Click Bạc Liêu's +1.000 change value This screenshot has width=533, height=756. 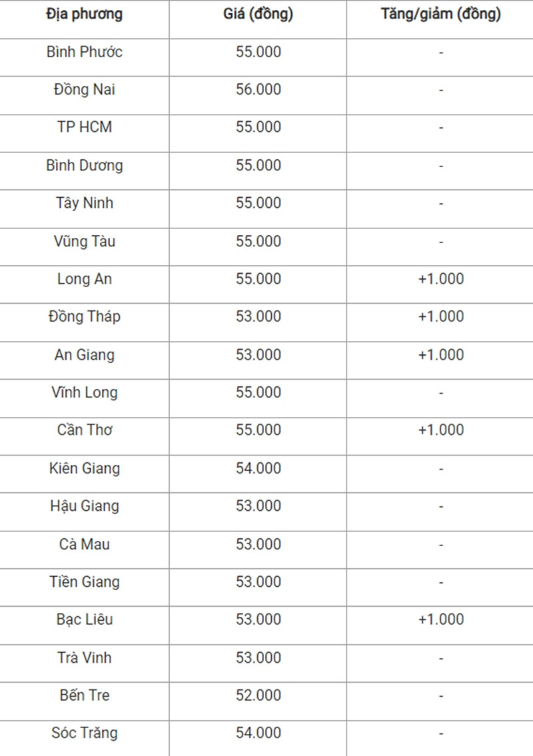coord(441,619)
